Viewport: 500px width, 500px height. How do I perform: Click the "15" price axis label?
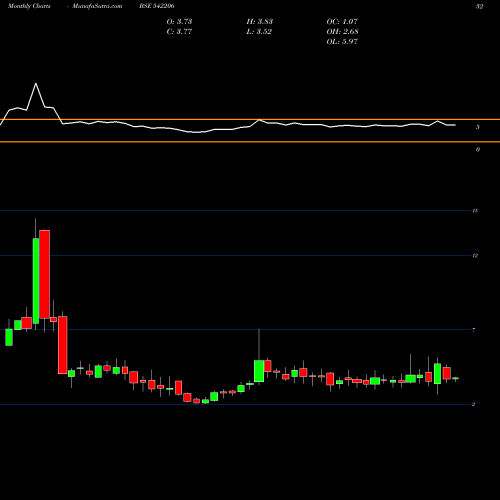(475, 211)
